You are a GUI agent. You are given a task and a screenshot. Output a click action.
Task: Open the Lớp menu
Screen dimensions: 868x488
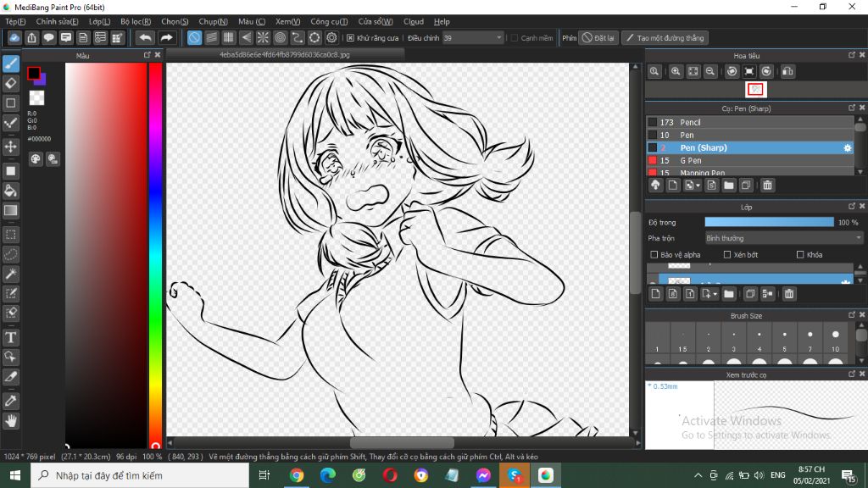[x=100, y=21]
